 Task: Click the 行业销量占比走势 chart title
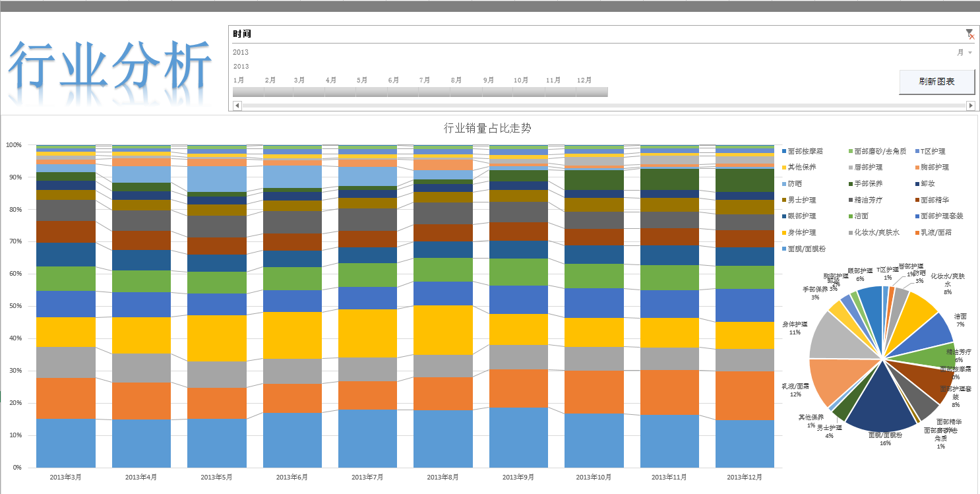pyautogui.click(x=487, y=128)
